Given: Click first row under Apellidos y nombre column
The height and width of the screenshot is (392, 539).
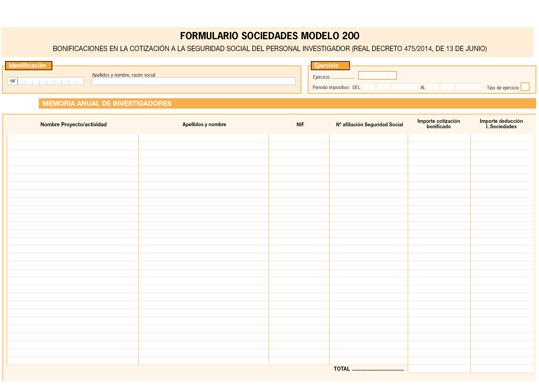Looking at the screenshot, I should coord(204,138).
